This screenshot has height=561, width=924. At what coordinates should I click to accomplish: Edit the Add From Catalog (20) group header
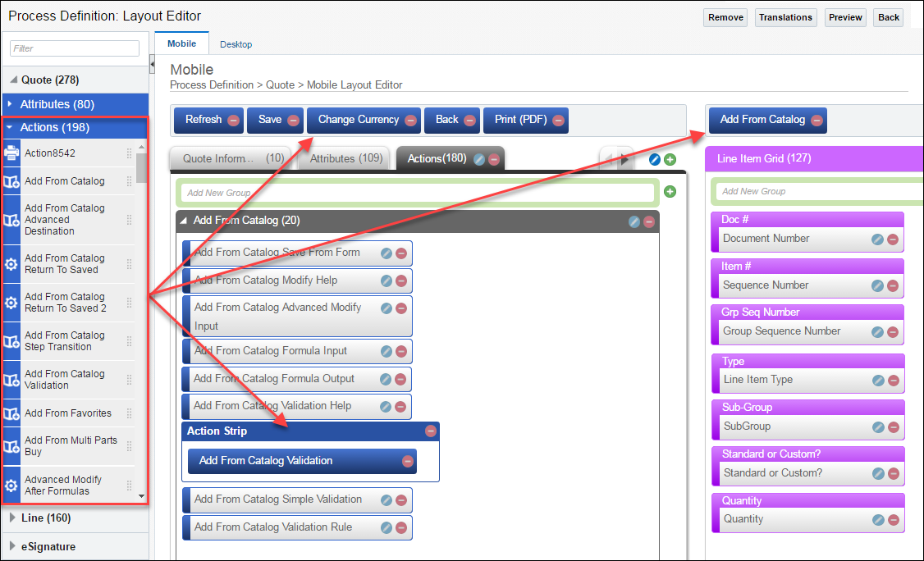pyautogui.click(x=634, y=221)
